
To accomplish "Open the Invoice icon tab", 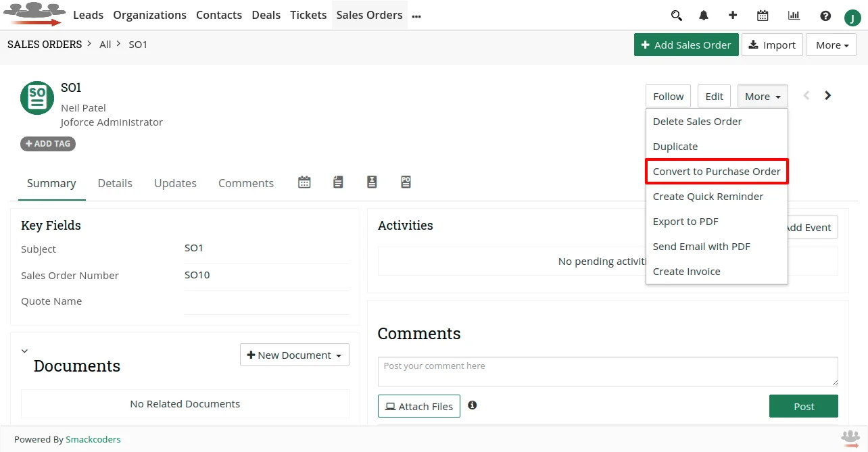I will point(372,182).
